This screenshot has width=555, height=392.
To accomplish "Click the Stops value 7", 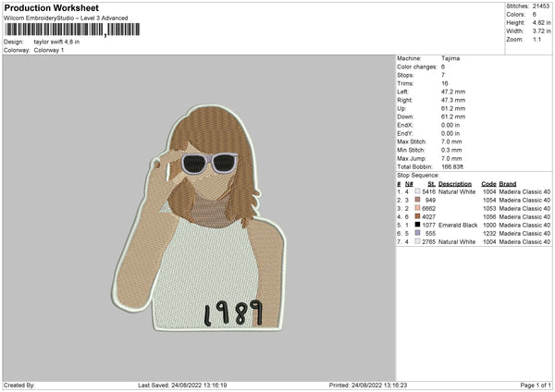I will pos(443,75).
